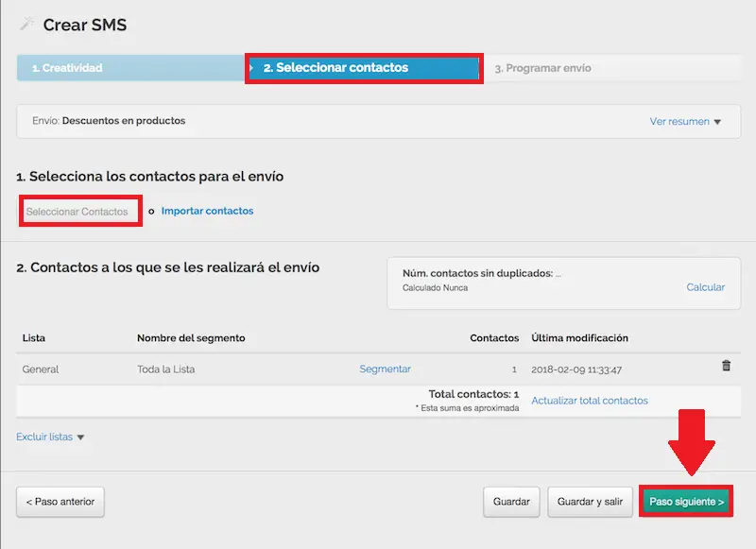Screen dimensions: 756x549
Task: Click the Contactos column header
Action: tap(494, 338)
